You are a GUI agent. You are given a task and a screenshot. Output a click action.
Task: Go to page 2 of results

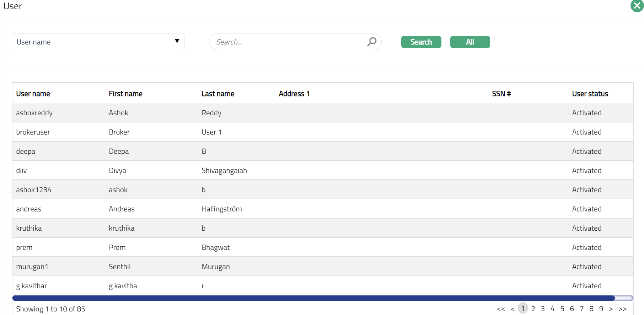pyautogui.click(x=533, y=309)
